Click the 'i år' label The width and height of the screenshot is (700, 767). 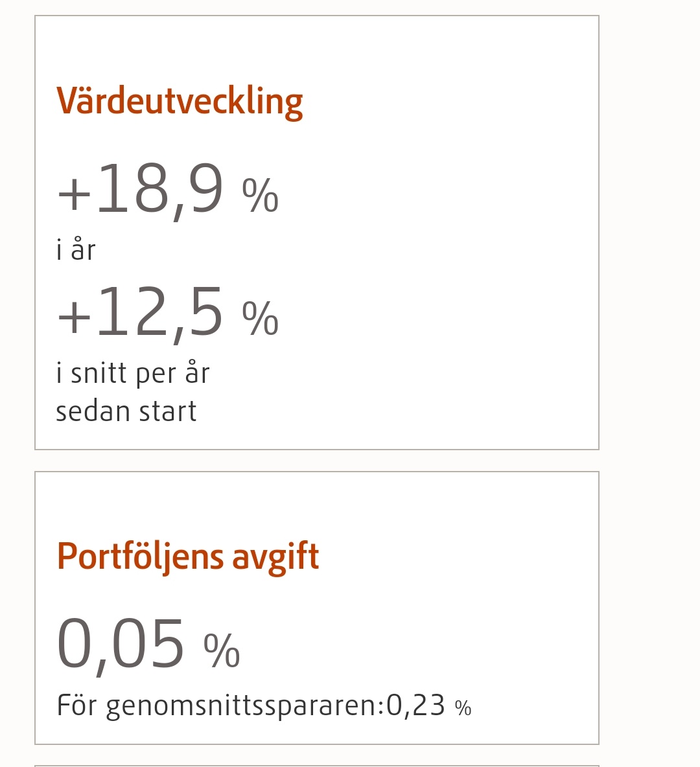click(76, 249)
